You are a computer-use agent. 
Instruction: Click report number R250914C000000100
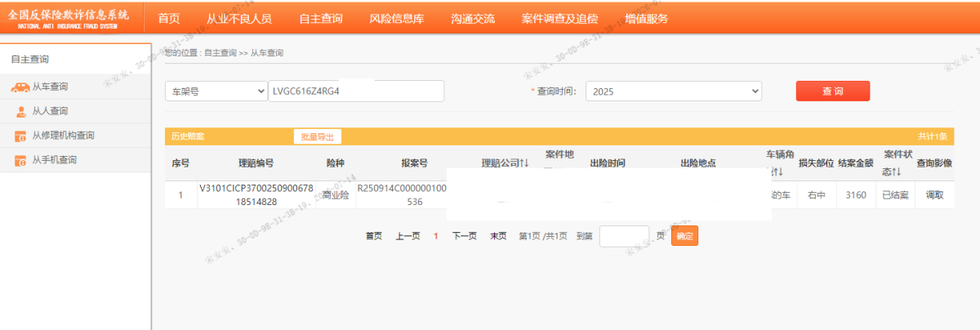403,194
